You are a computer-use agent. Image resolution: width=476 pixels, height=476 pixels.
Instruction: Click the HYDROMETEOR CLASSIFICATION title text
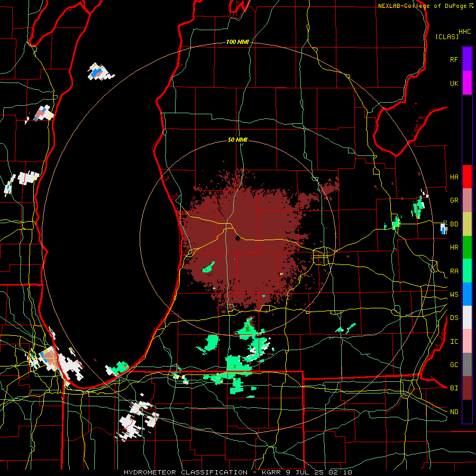186,472
